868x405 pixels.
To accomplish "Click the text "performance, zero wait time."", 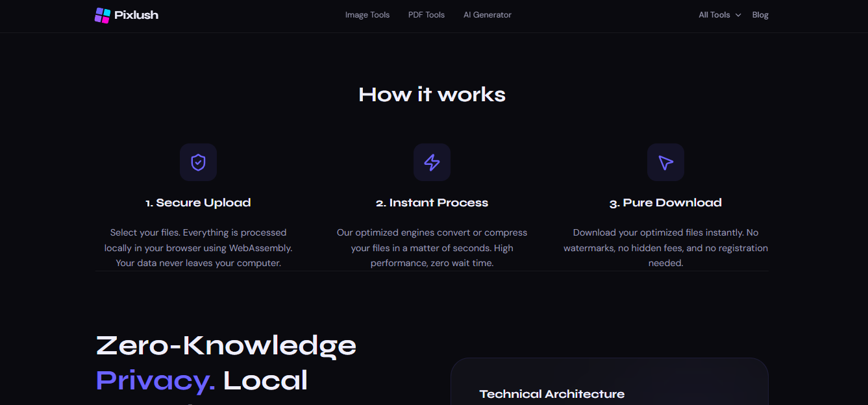I will point(432,264).
